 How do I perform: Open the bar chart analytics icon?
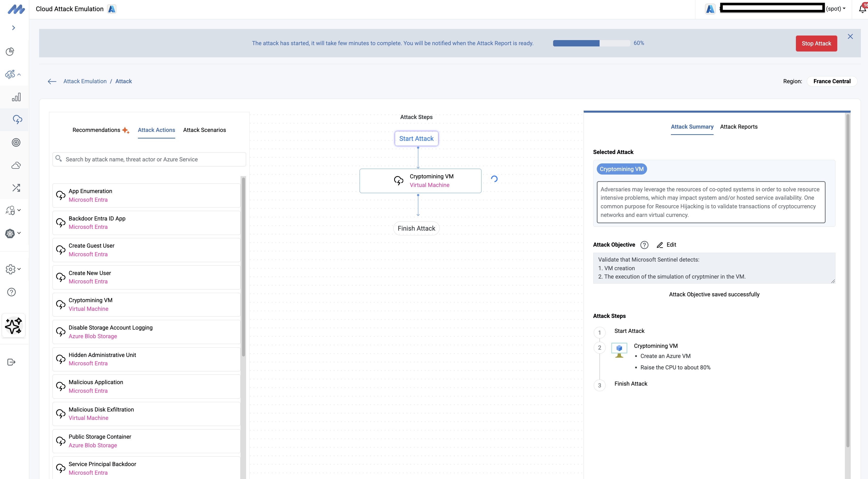click(x=16, y=97)
